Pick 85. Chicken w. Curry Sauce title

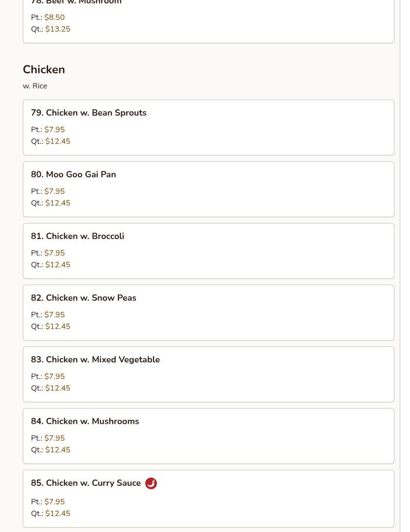pos(86,483)
